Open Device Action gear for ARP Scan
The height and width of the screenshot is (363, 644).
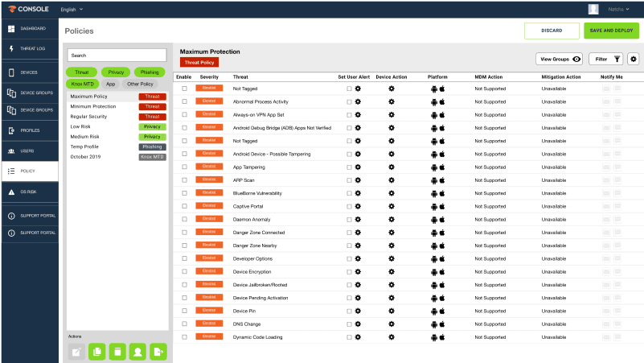point(392,180)
